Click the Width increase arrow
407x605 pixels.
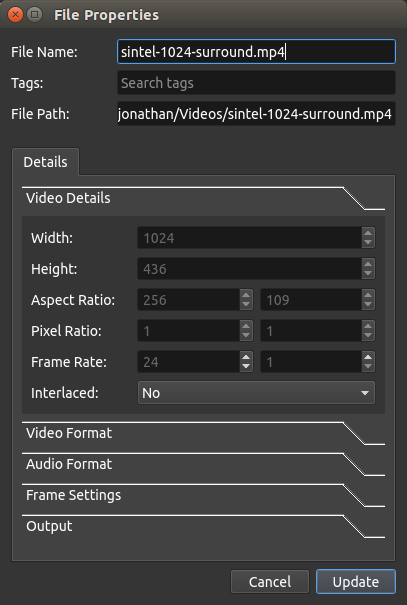(368, 233)
